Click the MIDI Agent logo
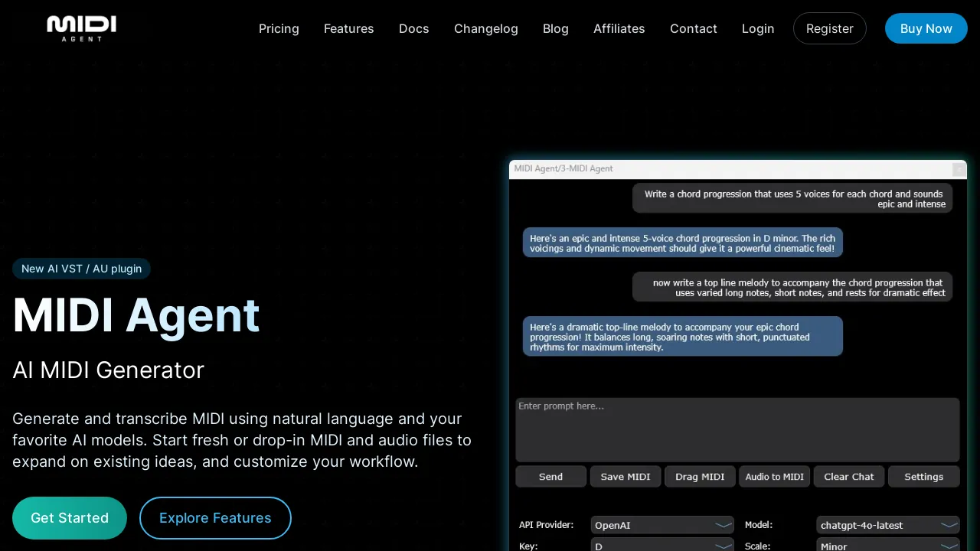The height and width of the screenshot is (551, 980). click(x=81, y=28)
